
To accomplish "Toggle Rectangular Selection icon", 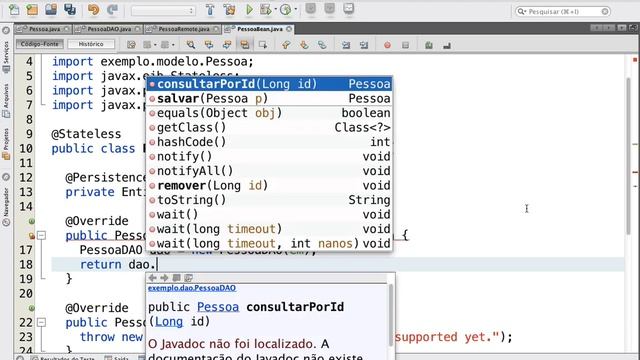I will [263, 45].
